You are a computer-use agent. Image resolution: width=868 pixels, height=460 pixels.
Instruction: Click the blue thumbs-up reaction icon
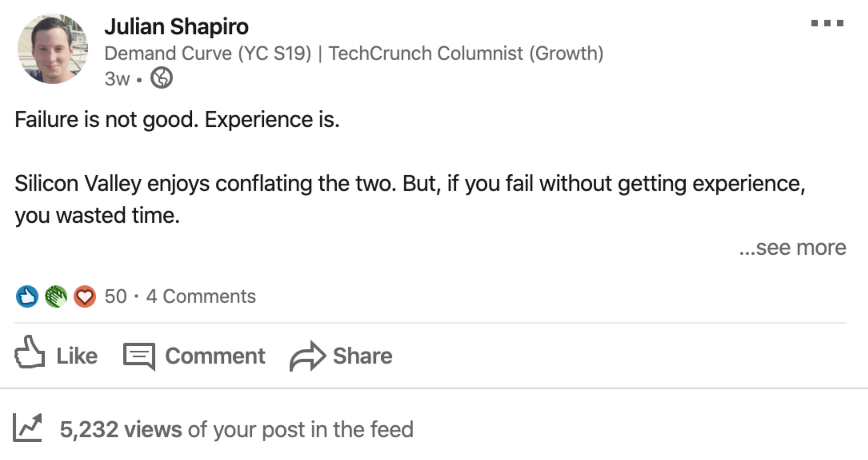pos(27,296)
